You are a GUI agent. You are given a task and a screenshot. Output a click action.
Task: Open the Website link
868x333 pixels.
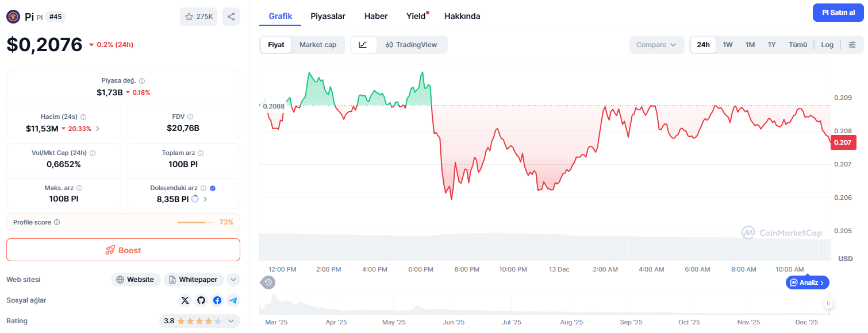(x=136, y=280)
